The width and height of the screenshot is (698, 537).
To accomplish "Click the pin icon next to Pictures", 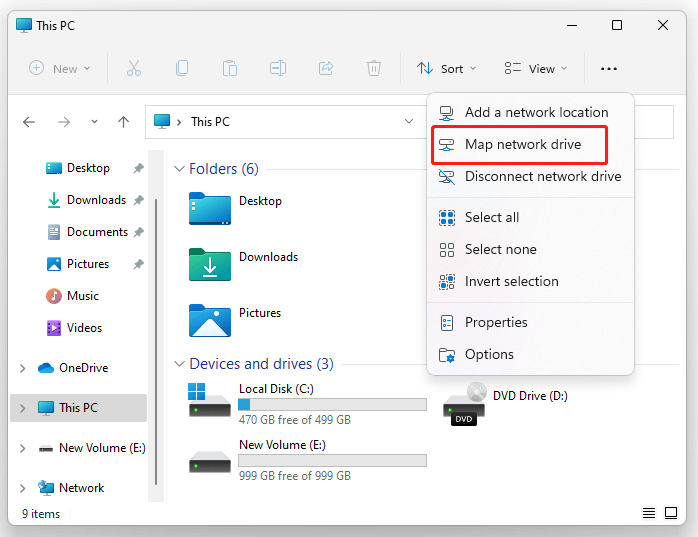I will (x=138, y=264).
